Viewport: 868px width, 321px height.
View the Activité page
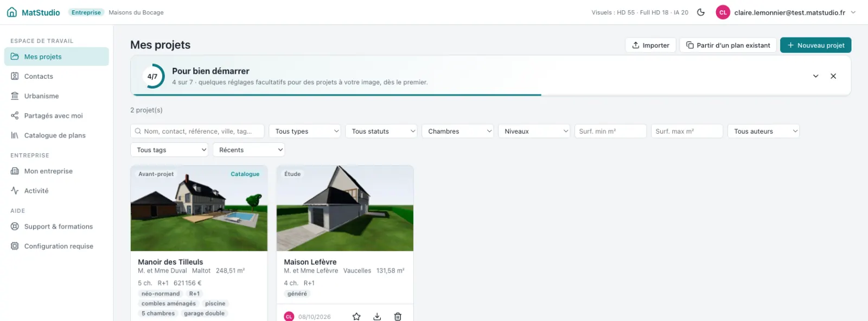click(x=56, y=191)
